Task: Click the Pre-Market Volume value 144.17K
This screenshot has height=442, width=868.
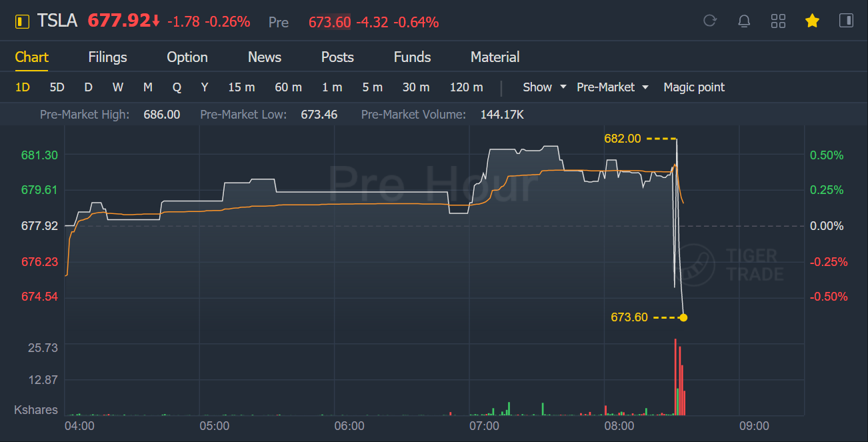Action: [502, 115]
